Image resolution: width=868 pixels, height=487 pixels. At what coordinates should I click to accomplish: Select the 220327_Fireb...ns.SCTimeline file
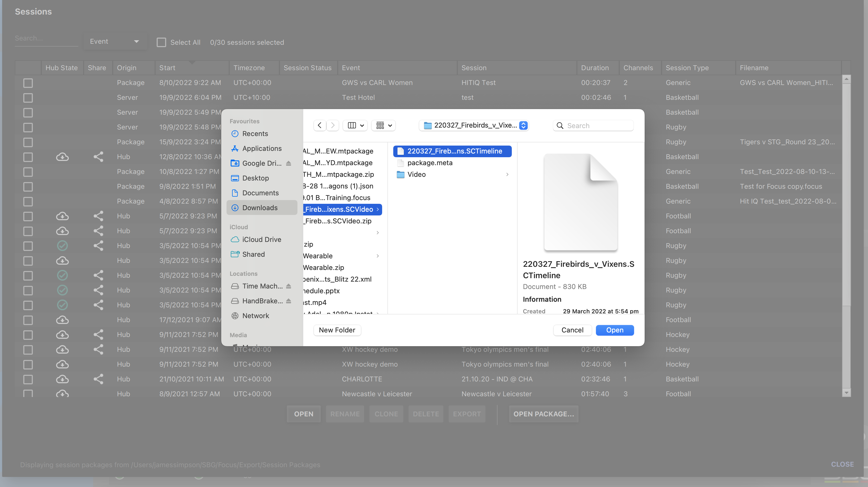(452, 151)
